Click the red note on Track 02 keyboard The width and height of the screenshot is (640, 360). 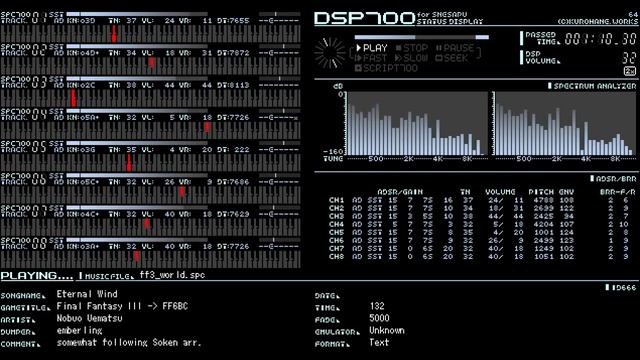[151, 63]
